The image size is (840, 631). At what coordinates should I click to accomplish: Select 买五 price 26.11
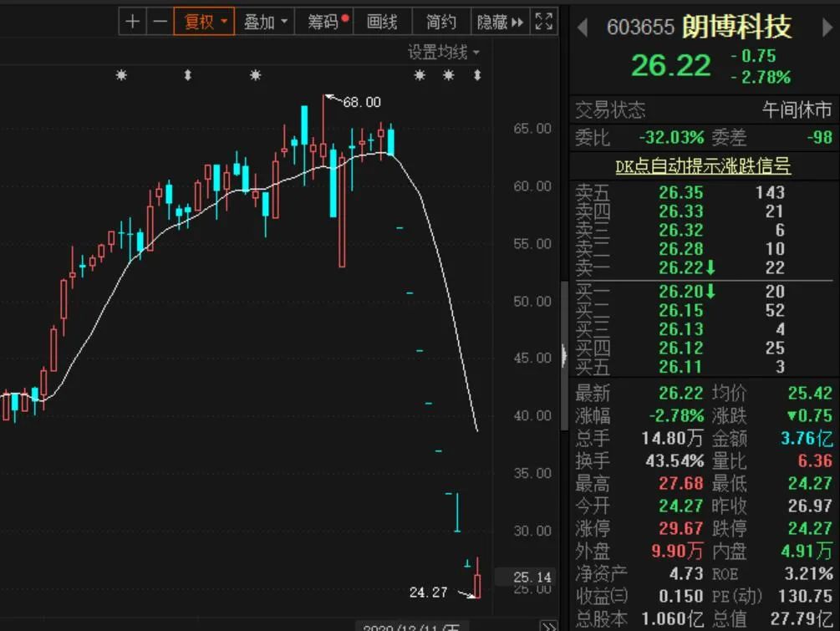[681, 366]
